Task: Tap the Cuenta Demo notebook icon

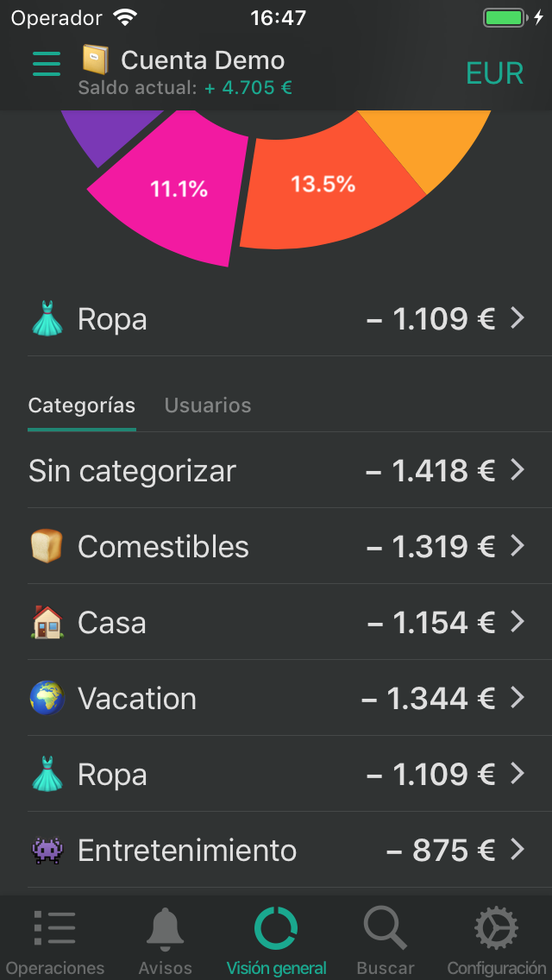Action: click(x=96, y=60)
